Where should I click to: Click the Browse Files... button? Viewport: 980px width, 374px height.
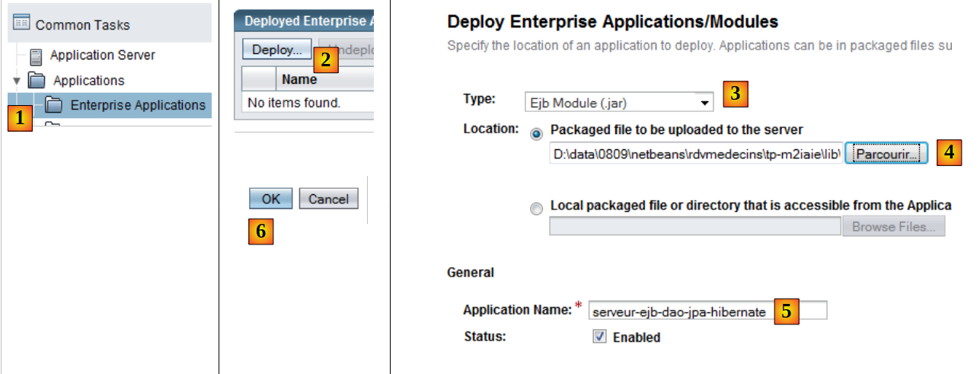(893, 226)
